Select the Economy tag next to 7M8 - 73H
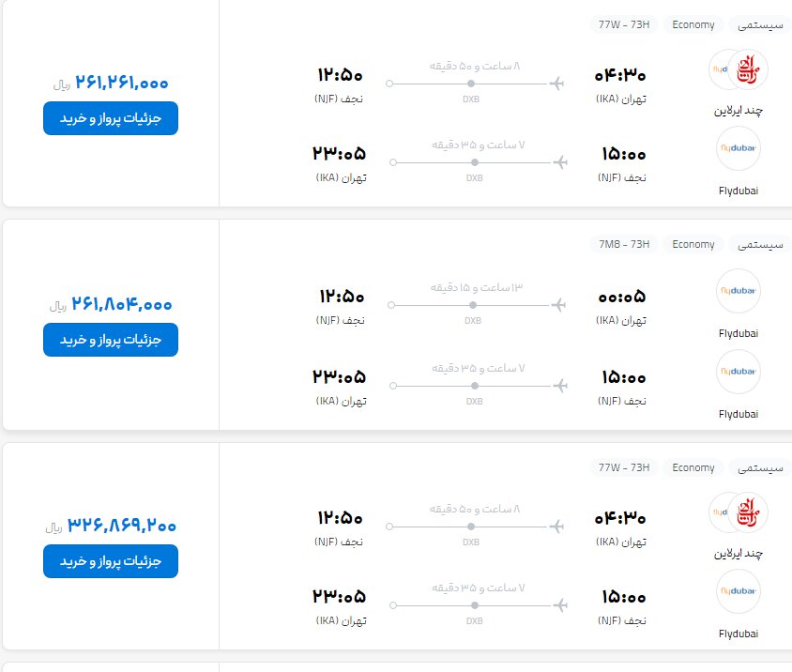The width and height of the screenshot is (792, 672). pyautogui.click(x=693, y=245)
